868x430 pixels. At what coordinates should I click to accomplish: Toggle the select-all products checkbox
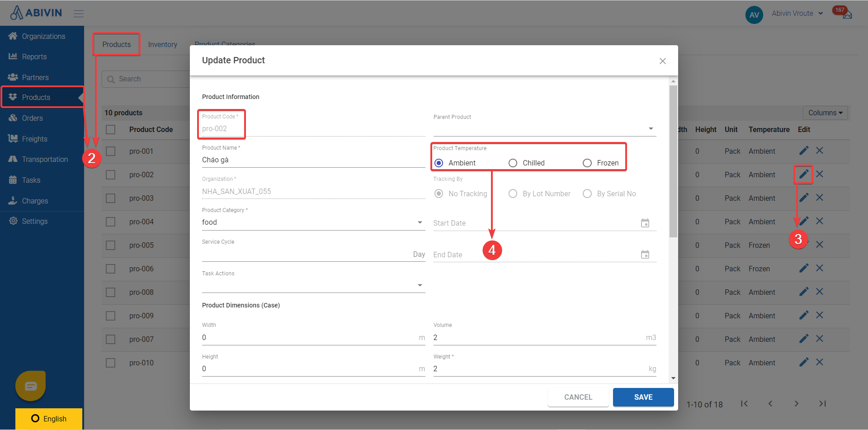(110, 130)
